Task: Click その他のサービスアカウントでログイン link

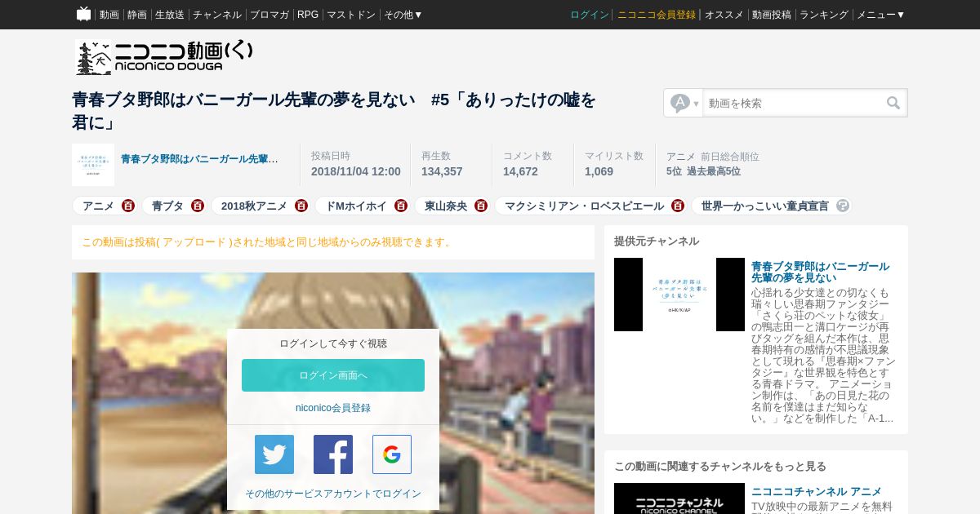Action: click(333, 494)
